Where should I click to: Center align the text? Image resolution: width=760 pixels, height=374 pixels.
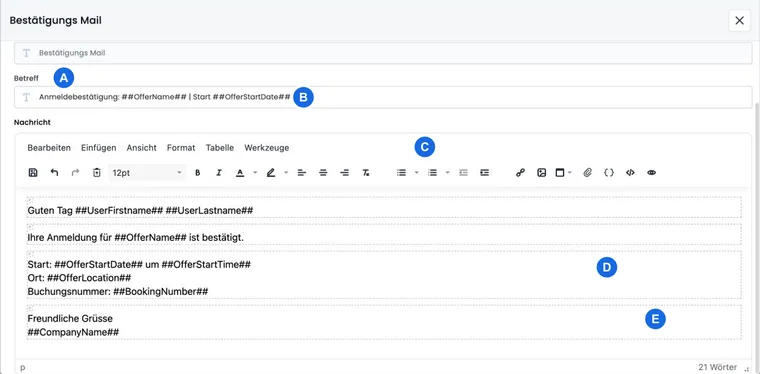(x=323, y=172)
